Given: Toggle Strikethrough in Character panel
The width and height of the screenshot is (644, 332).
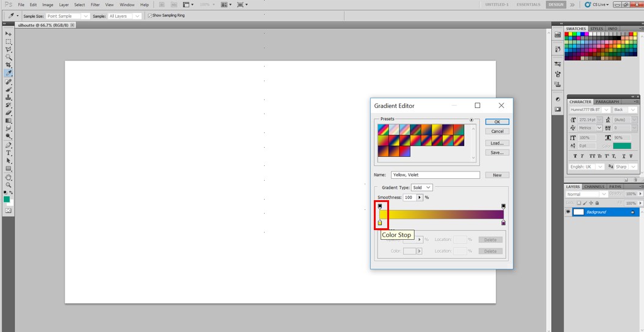Looking at the screenshot, I should pos(631,156).
